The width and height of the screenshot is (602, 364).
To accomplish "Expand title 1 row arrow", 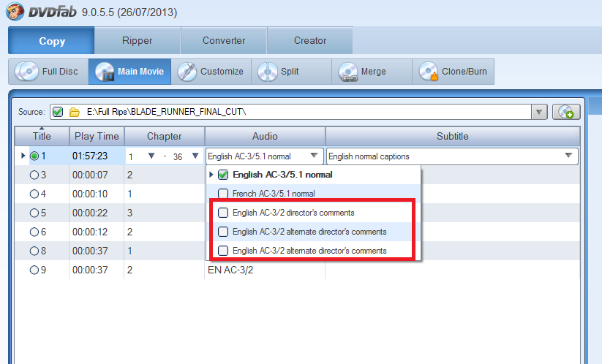I will (23, 156).
